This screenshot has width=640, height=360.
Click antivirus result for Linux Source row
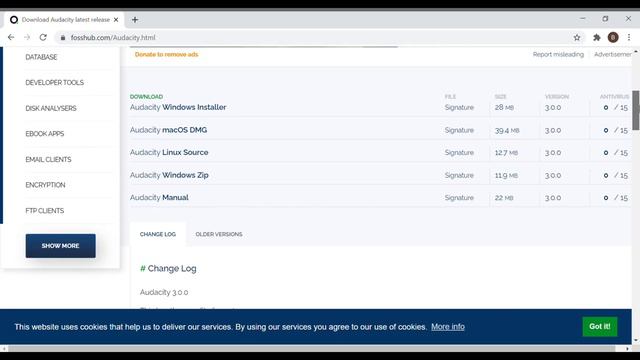(616, 153)
